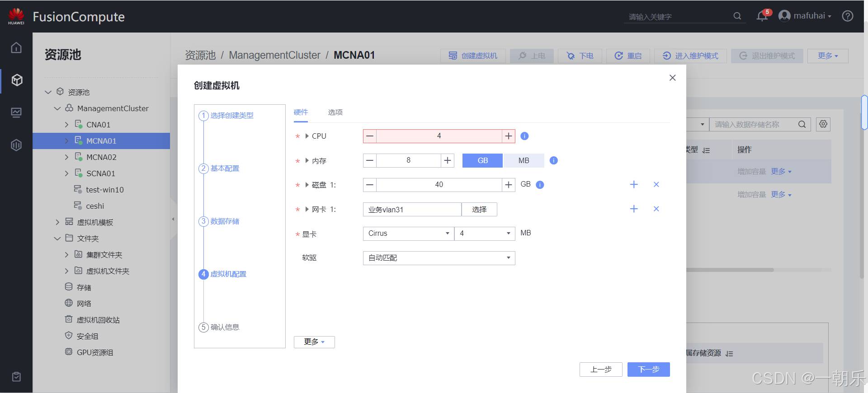
Task: Open the home icon in left sidebar
Action: coord(16,47)
